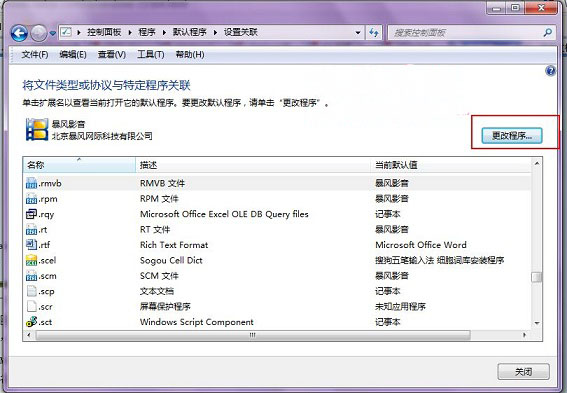Click 默认程序 in the breadcrumb path
The height and width of the screenshot is (393, 567).
(x=189, y=33)
